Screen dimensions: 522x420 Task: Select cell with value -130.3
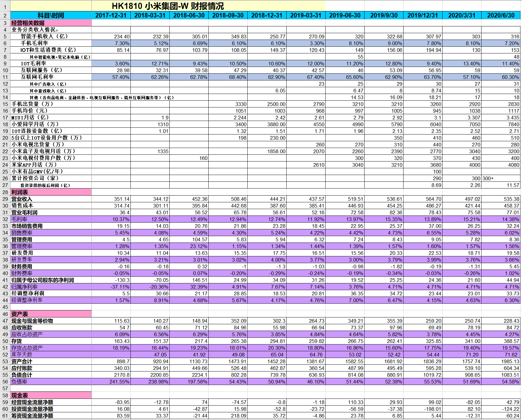[111, 280]
